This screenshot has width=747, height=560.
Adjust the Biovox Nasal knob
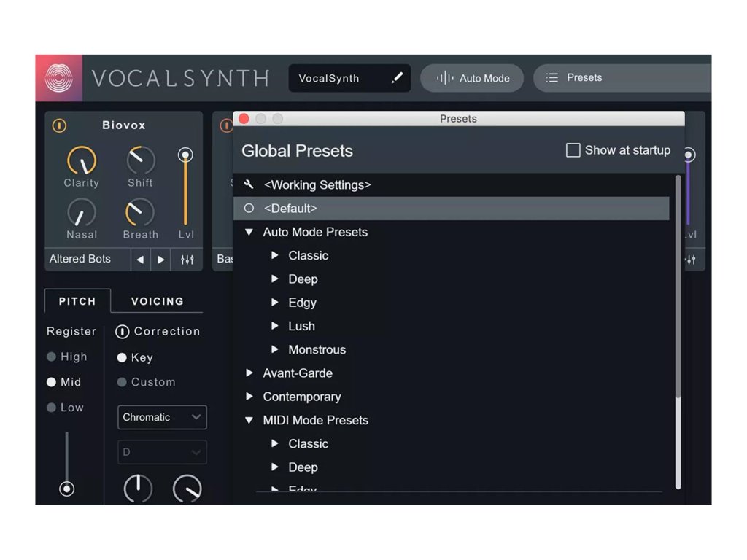pyautogui.click(x=82, y=212)
